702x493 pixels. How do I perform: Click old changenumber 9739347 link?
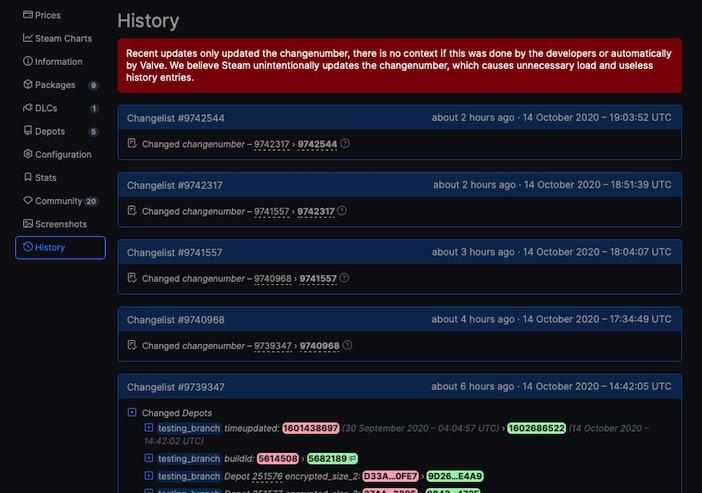coord(273,345)
